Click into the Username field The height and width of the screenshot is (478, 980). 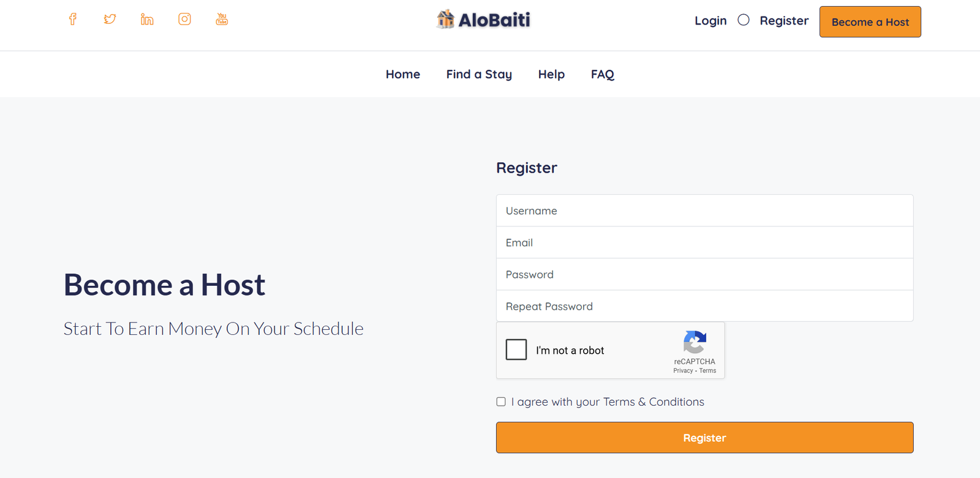(704, 211)
